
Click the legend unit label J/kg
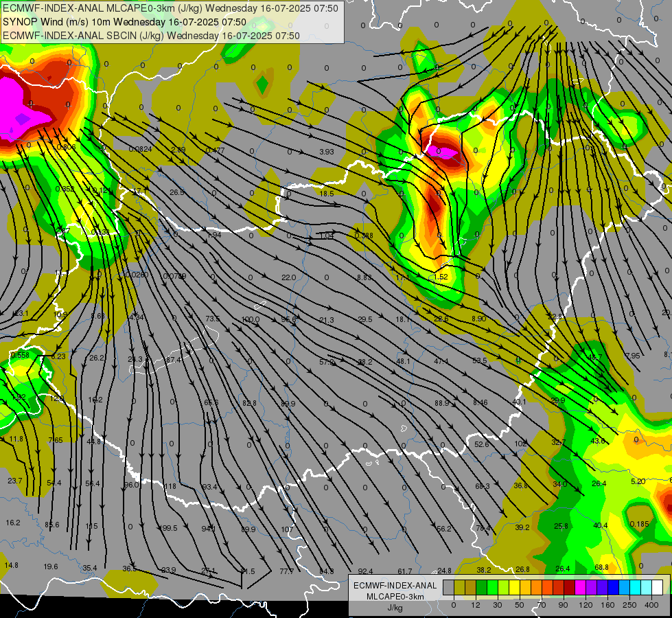tap(395, 608)
